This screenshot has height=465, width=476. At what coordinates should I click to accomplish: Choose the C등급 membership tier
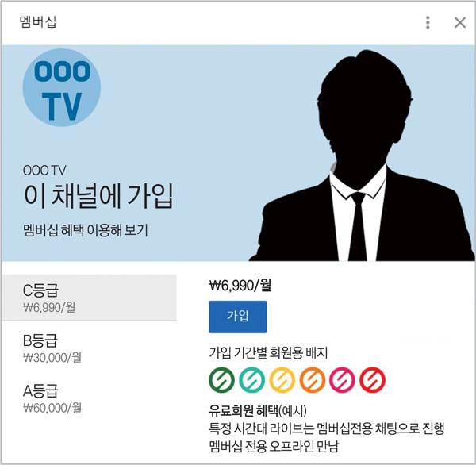click(x=89, y=298)
